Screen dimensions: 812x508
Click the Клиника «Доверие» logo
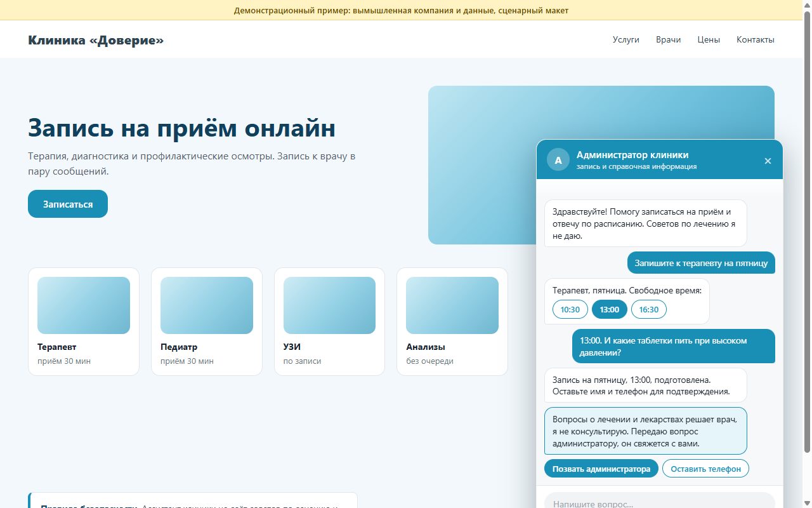96,40
